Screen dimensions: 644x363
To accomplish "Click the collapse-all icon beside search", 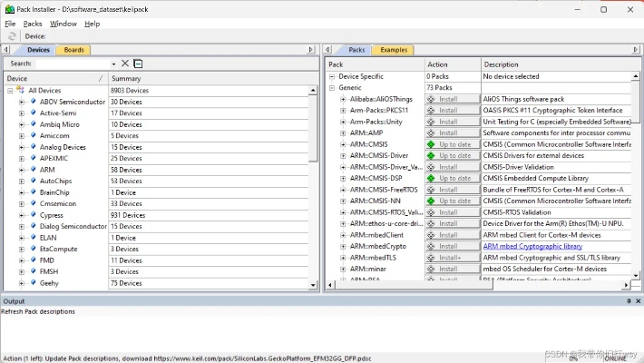I will [137, 64].
